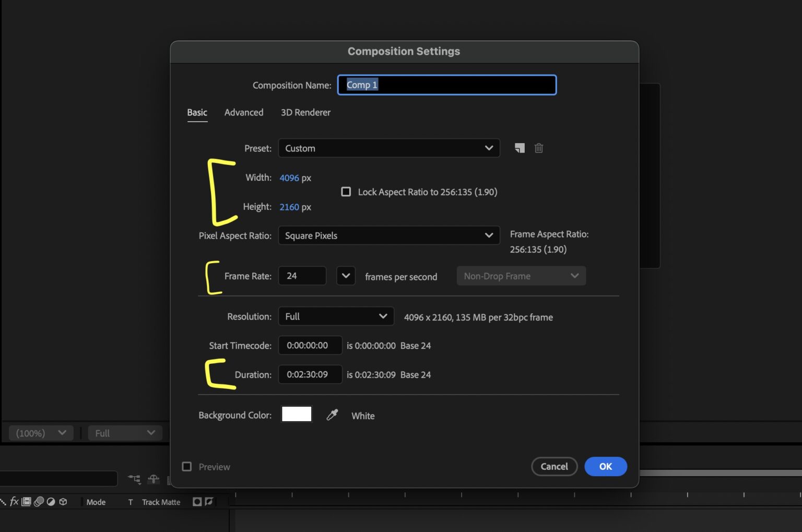
Task: Switch to the Advanced tab
Action: click(244, 112)
